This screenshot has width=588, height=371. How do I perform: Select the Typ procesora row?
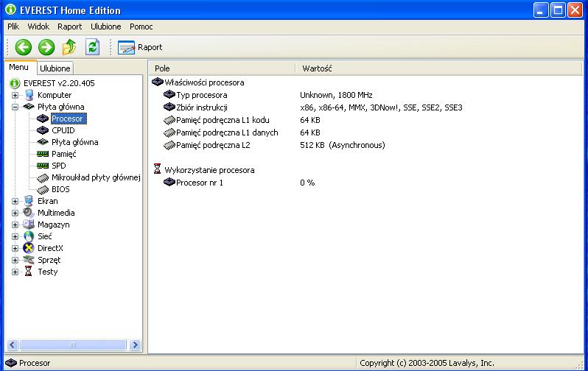(x=365, y=95)
